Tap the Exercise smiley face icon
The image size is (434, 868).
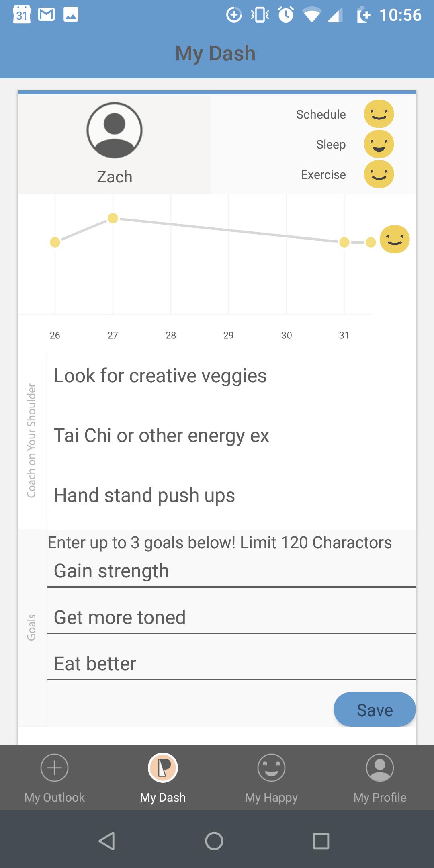click(x=379, y=174)
